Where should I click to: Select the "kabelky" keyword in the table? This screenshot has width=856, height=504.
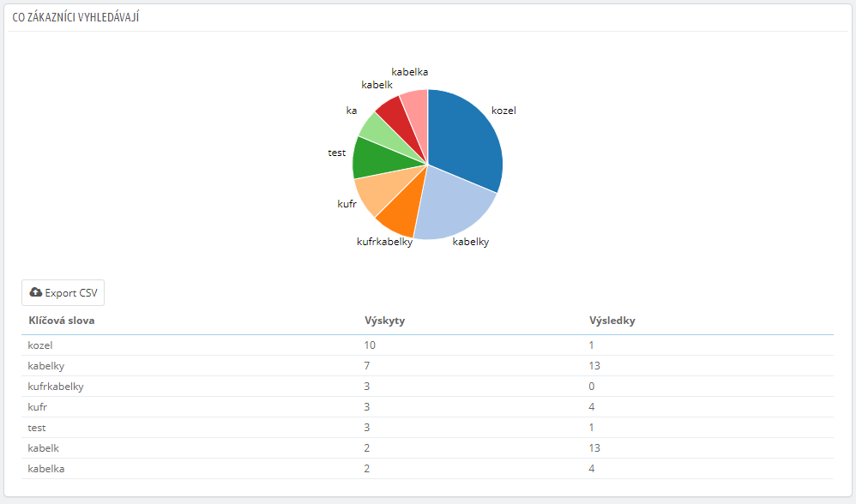(45, 366)
